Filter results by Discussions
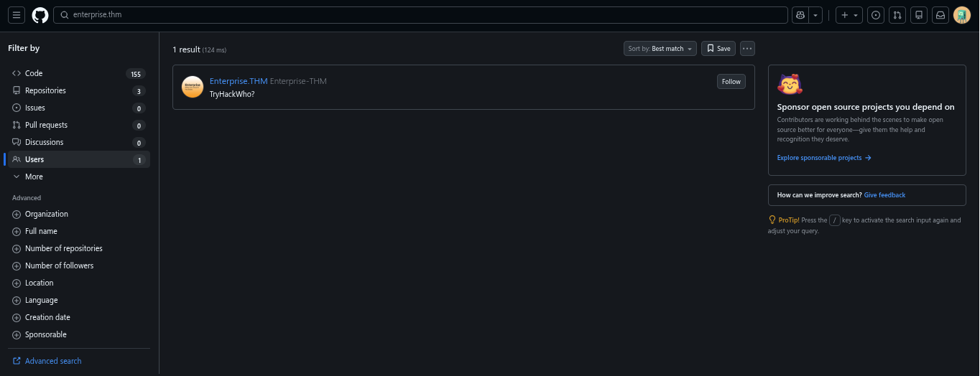Image resolution: width=980 pixels, height=376 pixels. [x=78, y=142]
